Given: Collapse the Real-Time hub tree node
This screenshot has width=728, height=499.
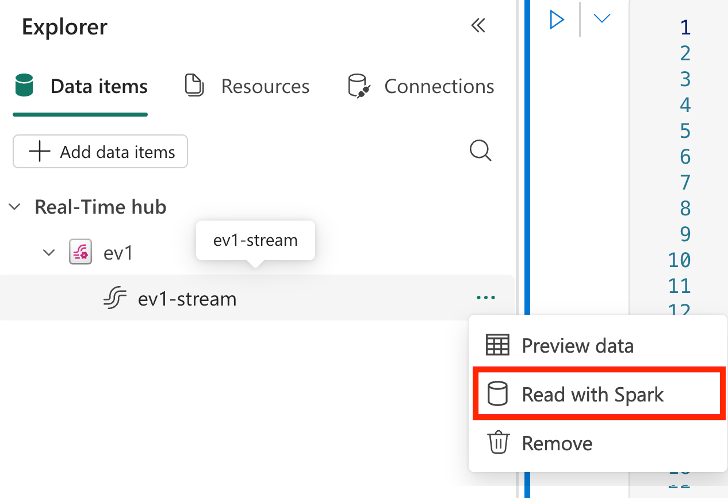Looking at the screenshot, I should 15,207.
